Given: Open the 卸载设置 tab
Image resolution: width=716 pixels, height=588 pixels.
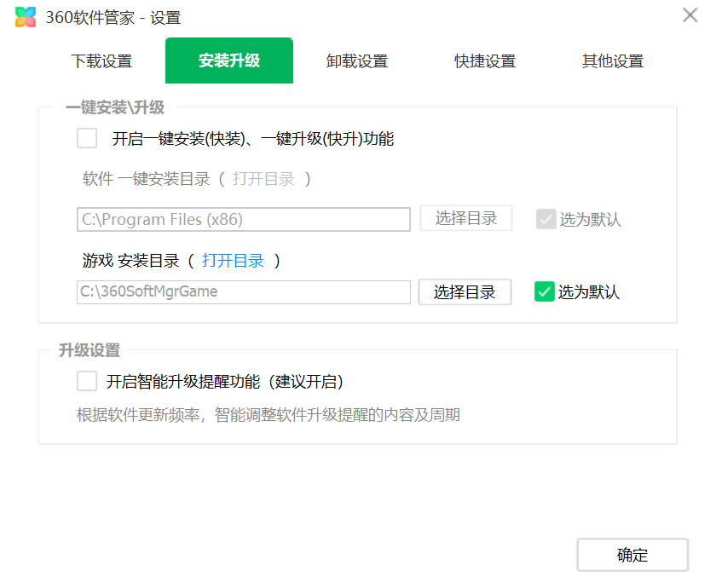Looking at the screenshot, I should [357, 61].
